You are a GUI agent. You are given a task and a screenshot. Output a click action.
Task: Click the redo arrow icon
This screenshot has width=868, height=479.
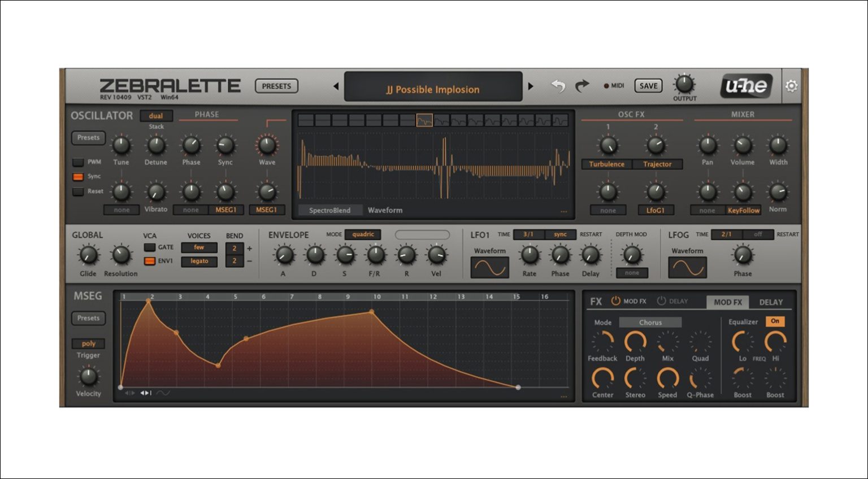click(582, 85)
